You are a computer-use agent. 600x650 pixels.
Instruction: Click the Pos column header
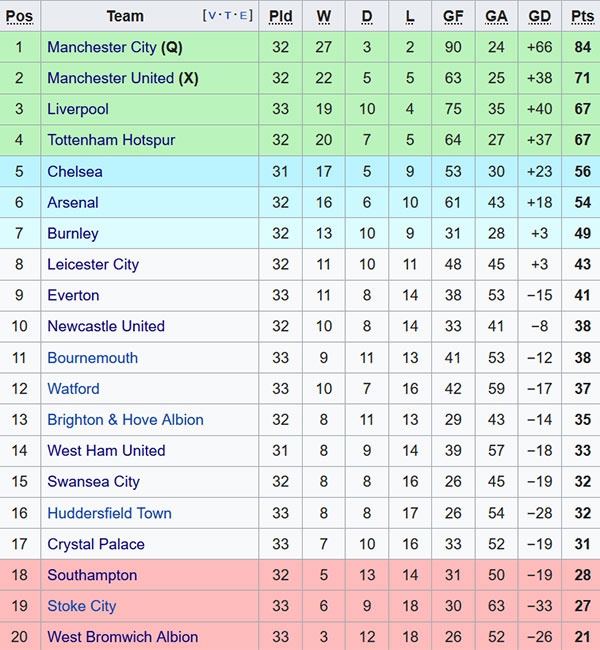point(19,16)
